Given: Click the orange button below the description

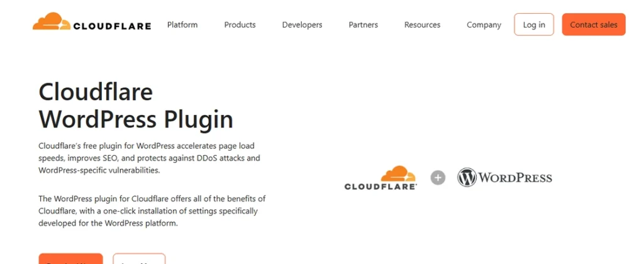Looking at the screenshot, I should click(70, 259).
